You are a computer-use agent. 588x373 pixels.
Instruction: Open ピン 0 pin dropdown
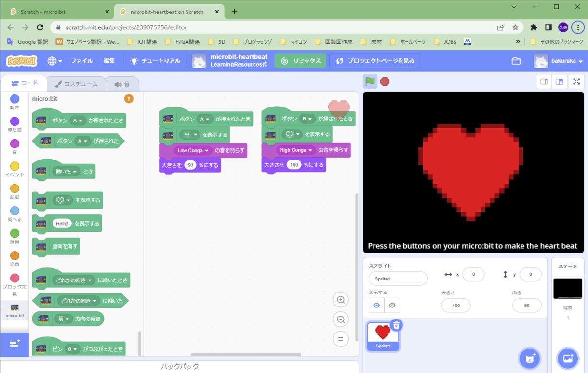pyautogui.click(x=72, y=349)
